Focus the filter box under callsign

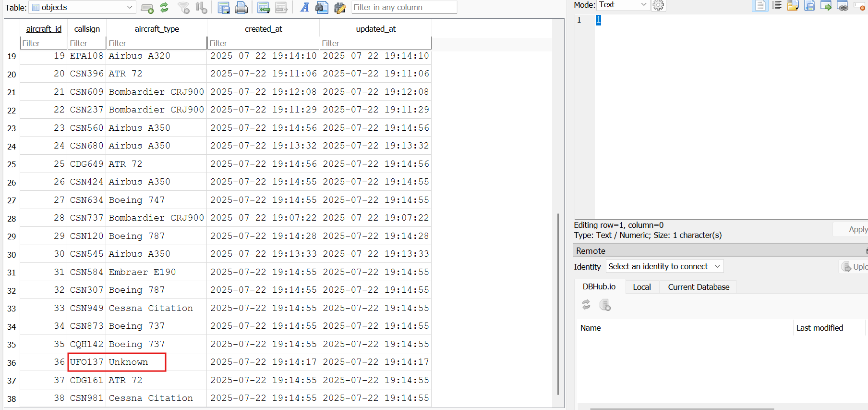(87, 43)
